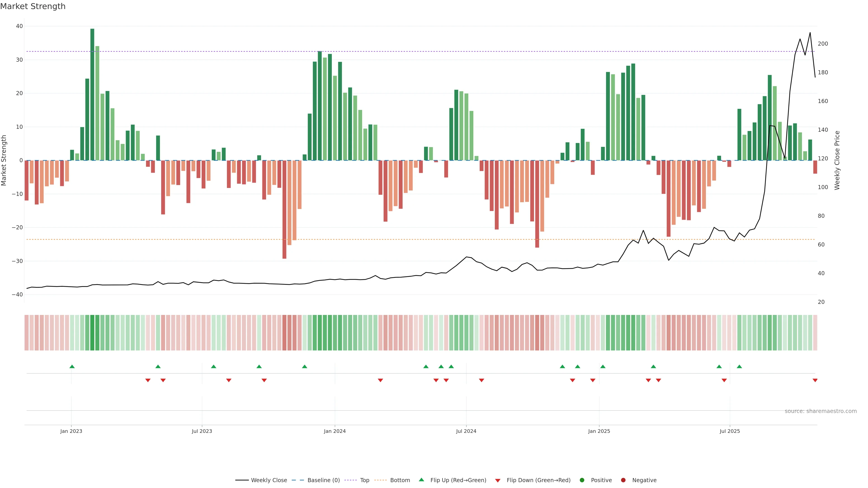868x488 pixels.
Task: Click the 200 tick on the right price axis
Action: (x=823, y=44)
